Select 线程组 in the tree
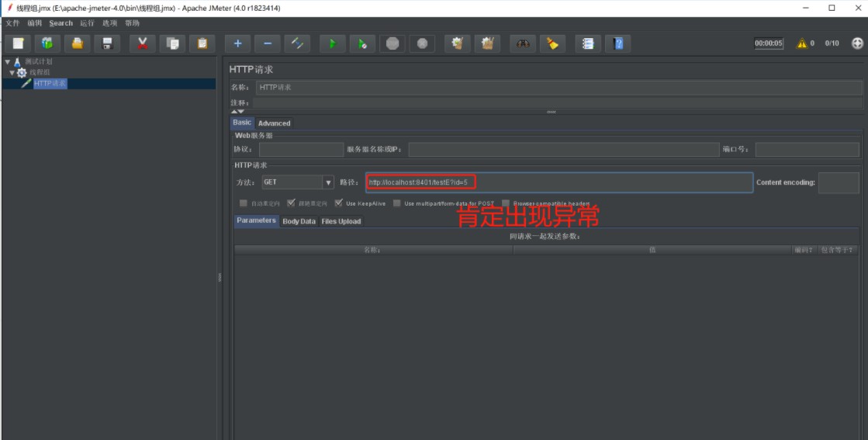Image resolution: width=868 pixels, height=440 pixels. click(x=40, y=72)
